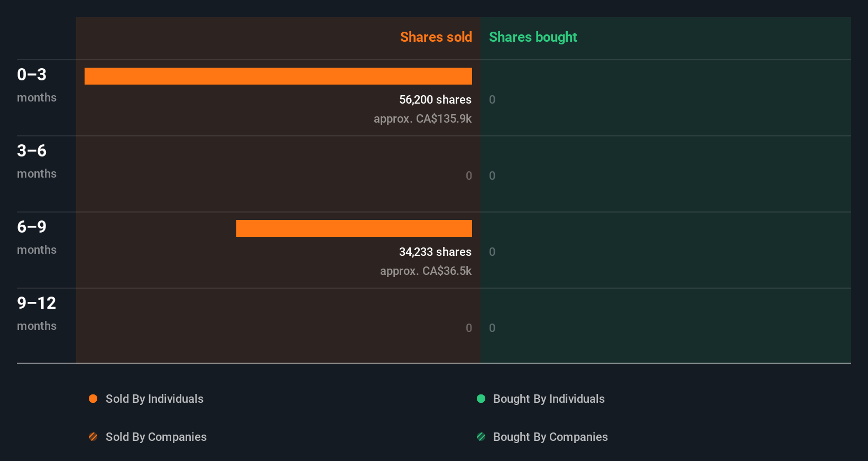The image size is (868, 461).
Task: Toggle the Bought By Individuals legend label
Action: 549,399
